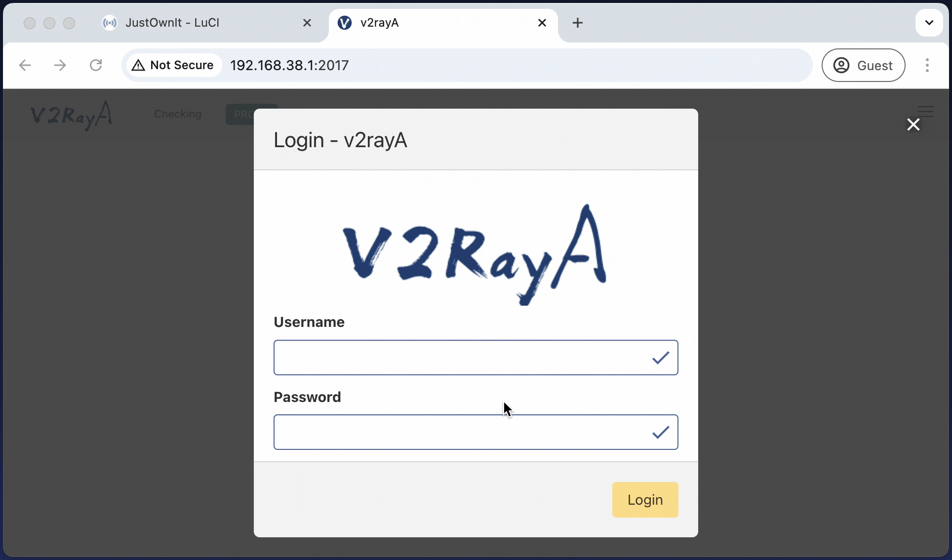The height and width of the screenshot is (560, 952).
Task: Click the Username input field
Action: pyautogui.click(x=476, y=358)
